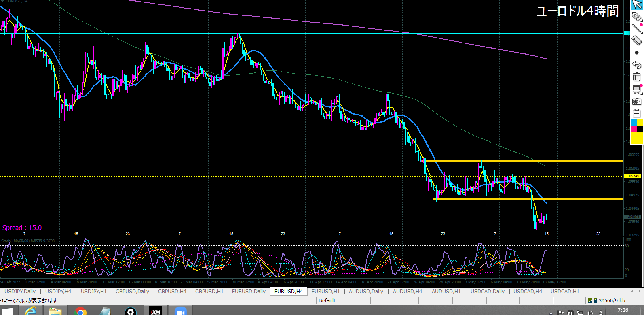
Task: Switch to USDCAD,H4 chart tab
Action: [x=528, y=291]
